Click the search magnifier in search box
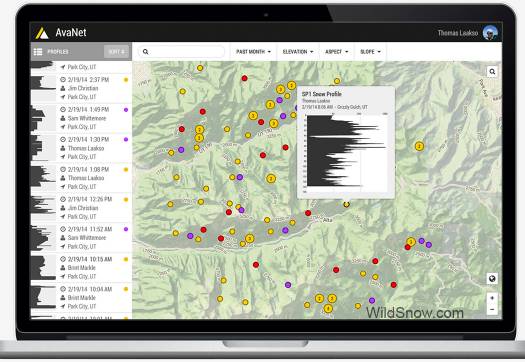 click(146, 52)
